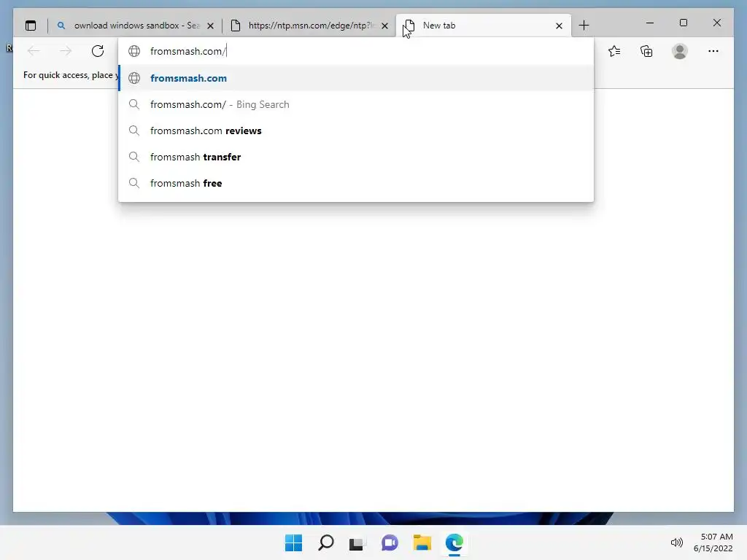Open the Windows Start menu
This screenshot has height=560, width=747.
(293, 542)
